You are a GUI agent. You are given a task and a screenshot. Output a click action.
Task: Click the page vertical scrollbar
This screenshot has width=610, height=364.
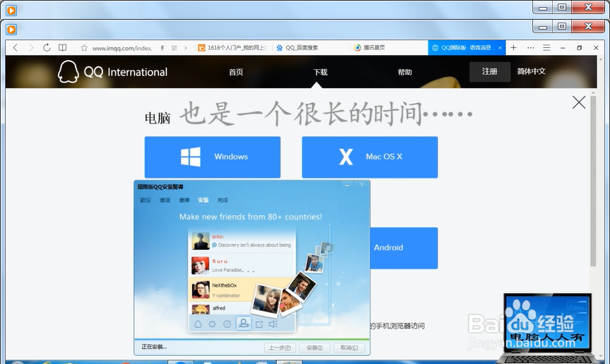tap(593, 181)
